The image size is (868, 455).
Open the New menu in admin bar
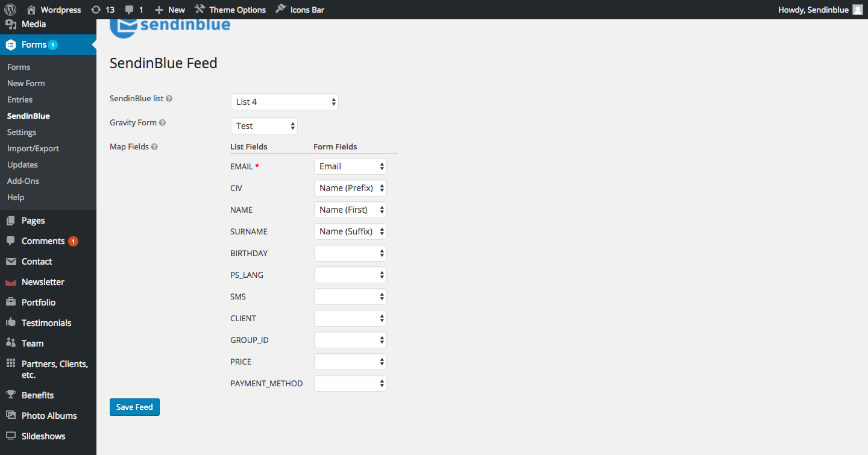[170, 10]
